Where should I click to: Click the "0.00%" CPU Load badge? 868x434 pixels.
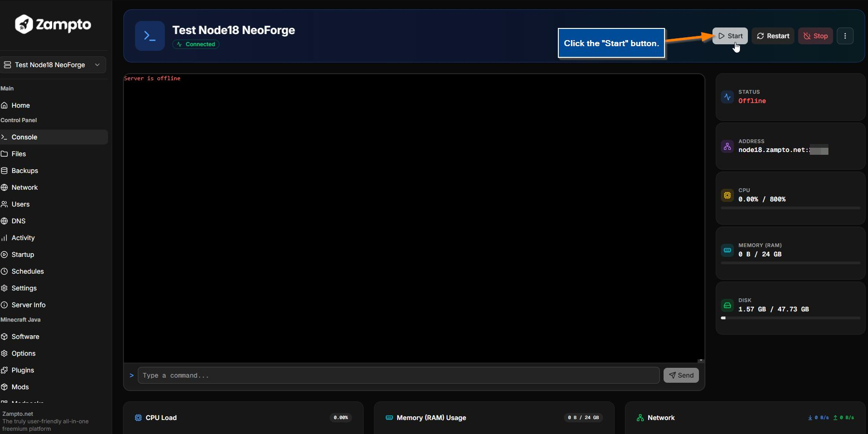(341, 418)
